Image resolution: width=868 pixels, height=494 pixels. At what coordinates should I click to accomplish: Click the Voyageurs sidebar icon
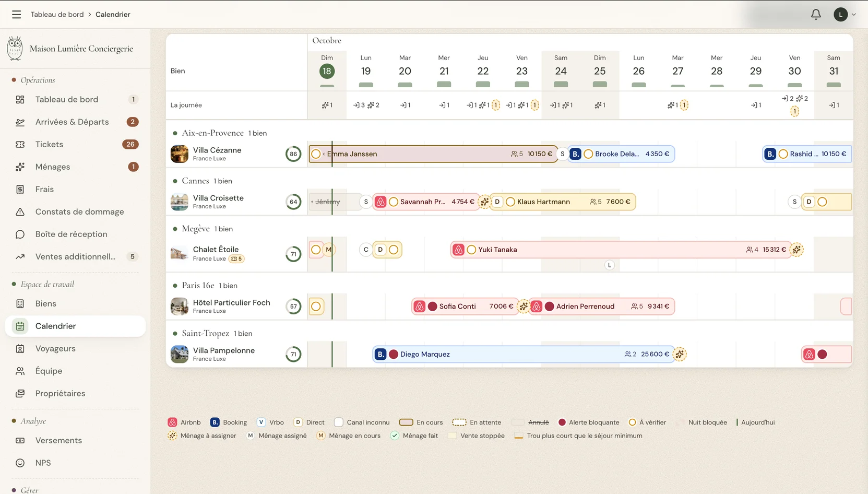(20, 349)
